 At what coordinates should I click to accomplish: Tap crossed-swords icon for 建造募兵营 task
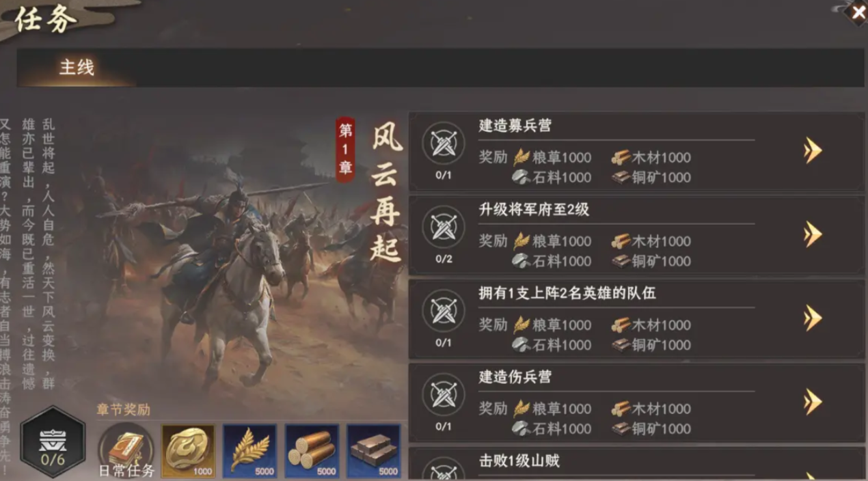click(x=444, y=143)
